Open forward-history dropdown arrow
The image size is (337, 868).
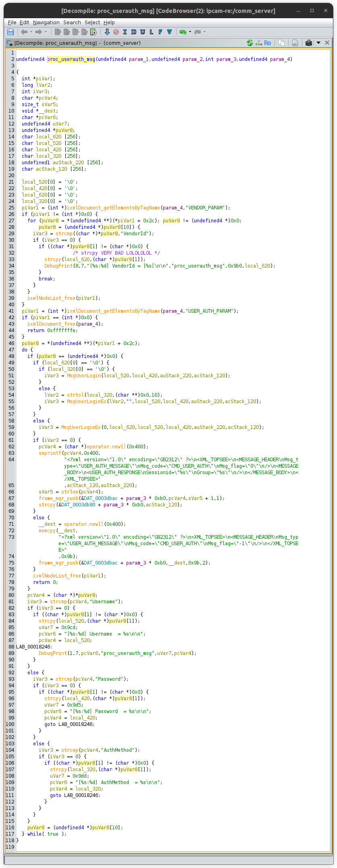(46, 32)
